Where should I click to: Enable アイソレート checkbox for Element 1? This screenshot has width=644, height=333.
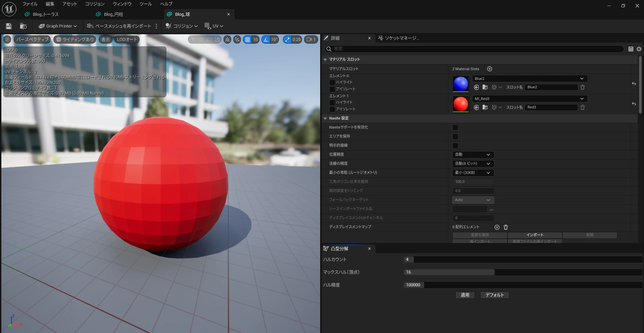pos(332,109)
